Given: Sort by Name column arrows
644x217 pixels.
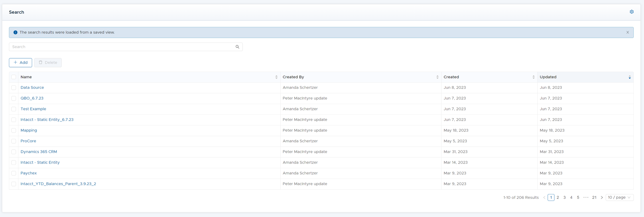Looking at the screenshot, I should tap(276, 77).
